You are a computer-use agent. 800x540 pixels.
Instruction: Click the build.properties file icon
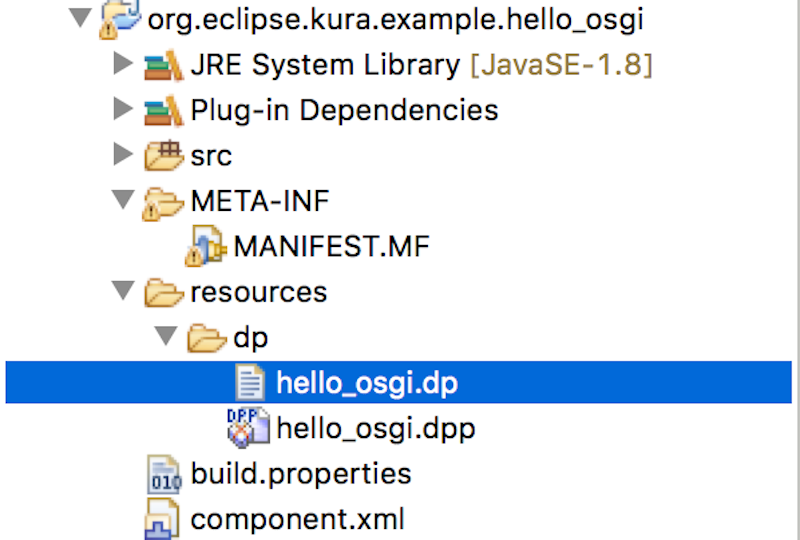coord(164,474)
